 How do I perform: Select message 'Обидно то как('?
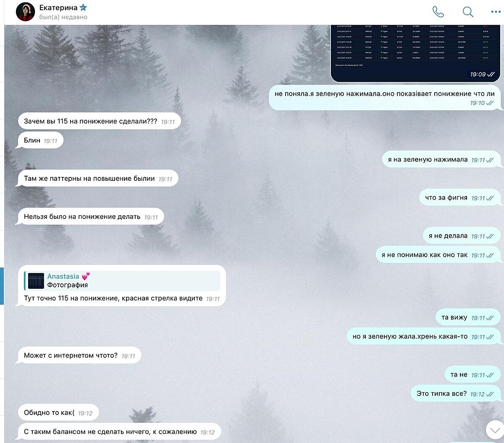[58, 413]
